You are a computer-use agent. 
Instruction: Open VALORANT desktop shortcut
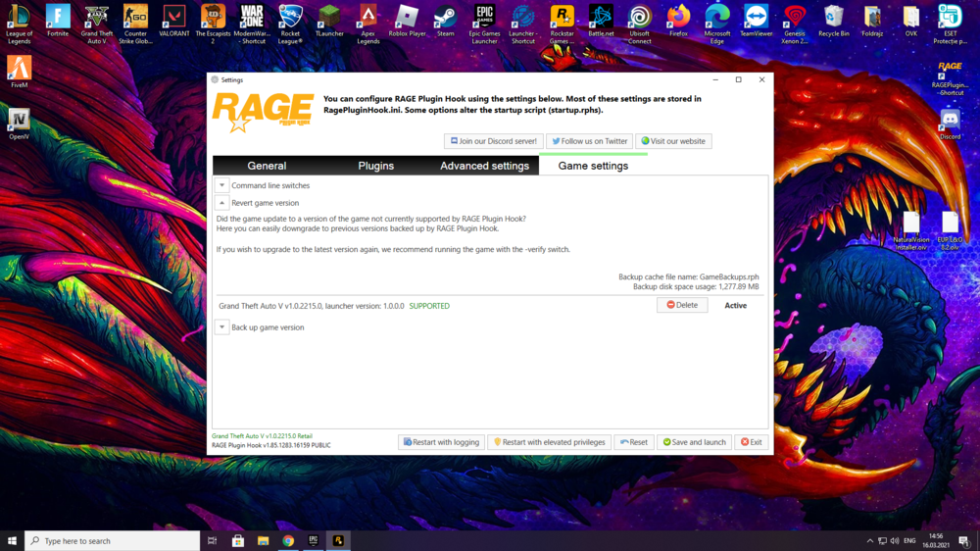pyautogui.click(x=173, y=22)
